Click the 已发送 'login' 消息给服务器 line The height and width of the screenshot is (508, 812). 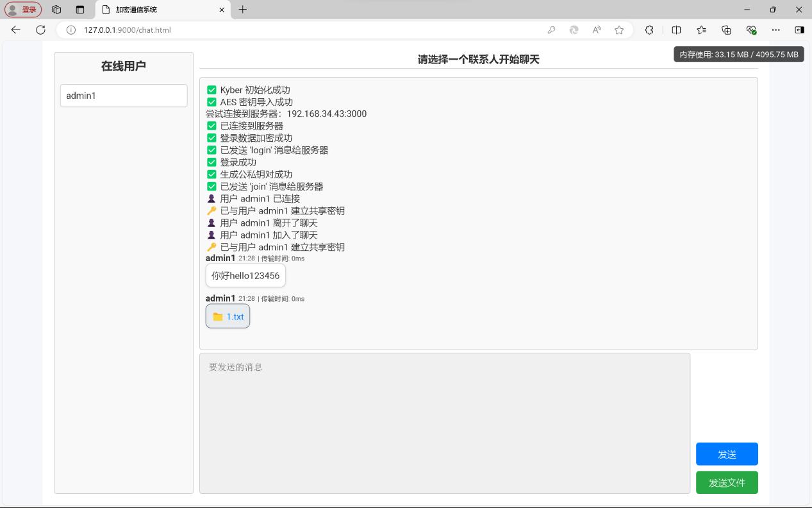point(268,150)
